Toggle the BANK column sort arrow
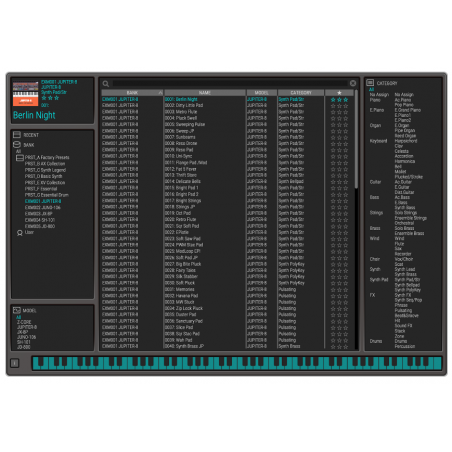Viewport: 452px width, 452px height. pos(160,93)
